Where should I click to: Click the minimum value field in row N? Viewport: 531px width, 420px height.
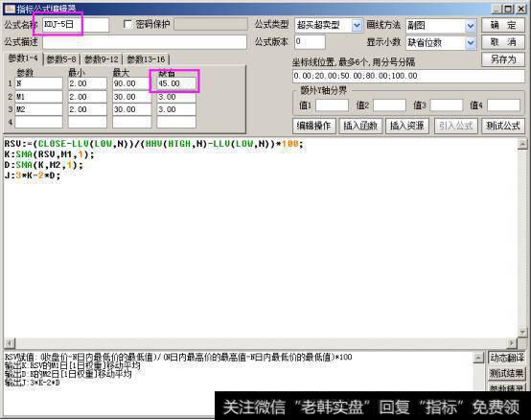(87, 83)
